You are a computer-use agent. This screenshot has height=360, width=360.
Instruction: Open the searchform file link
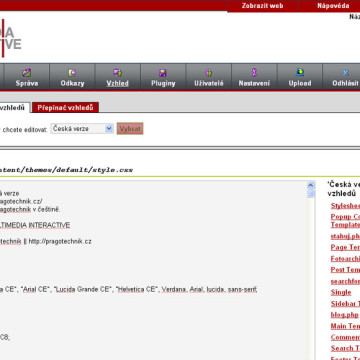click(345, 281)
